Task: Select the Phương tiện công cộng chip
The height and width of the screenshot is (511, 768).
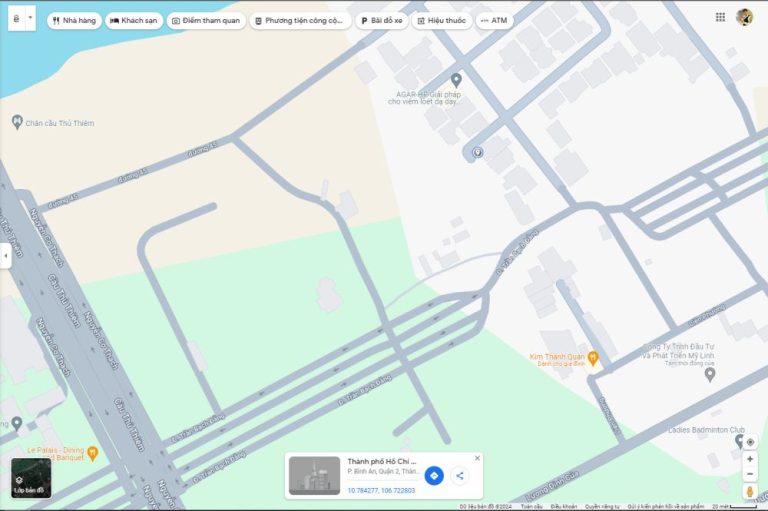Action: pos(300,21)
